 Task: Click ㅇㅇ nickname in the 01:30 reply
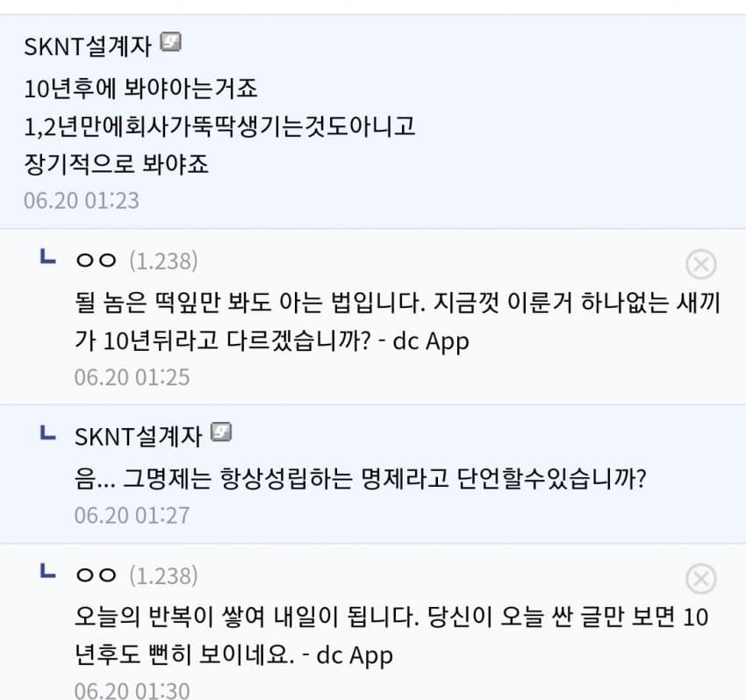tap(96, 575)
